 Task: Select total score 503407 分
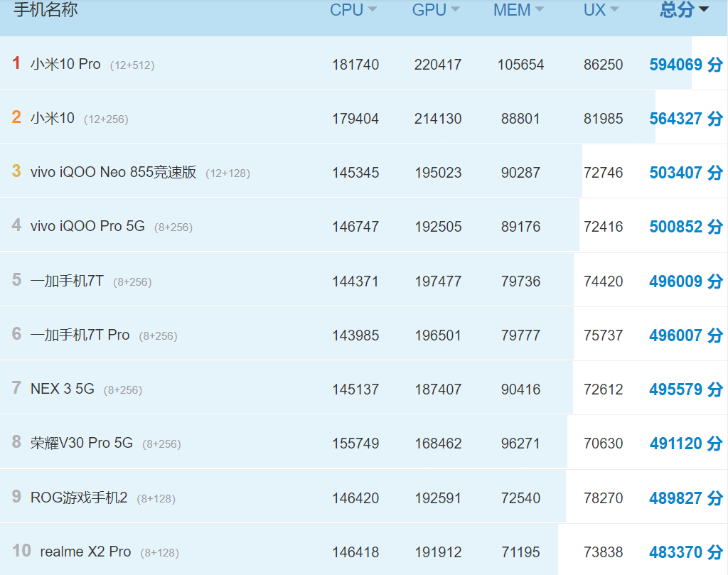pos(686,173)
